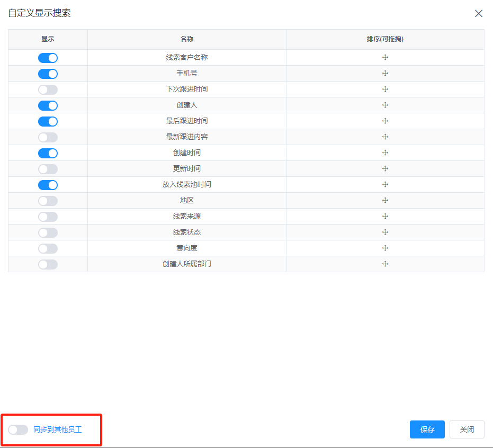Enable the 地区 search field toggle
Screen dimensions: 493x448
pos(48,201)
